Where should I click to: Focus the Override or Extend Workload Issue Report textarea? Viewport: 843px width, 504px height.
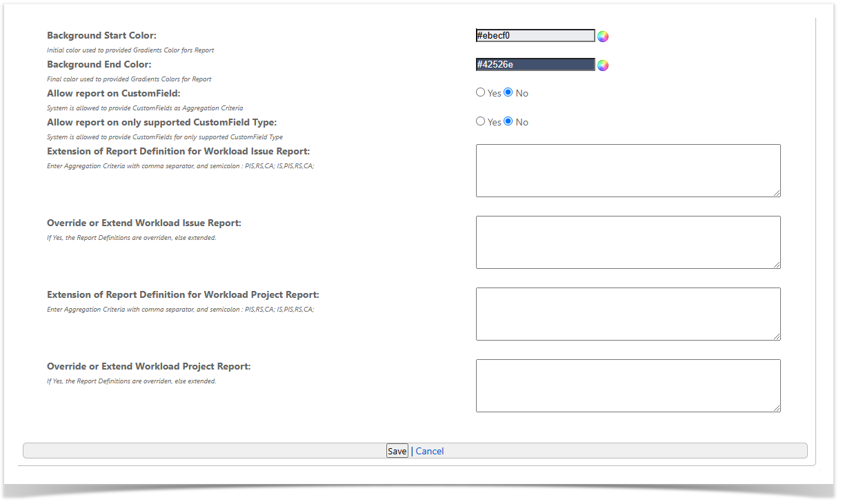tap(628, 242)
